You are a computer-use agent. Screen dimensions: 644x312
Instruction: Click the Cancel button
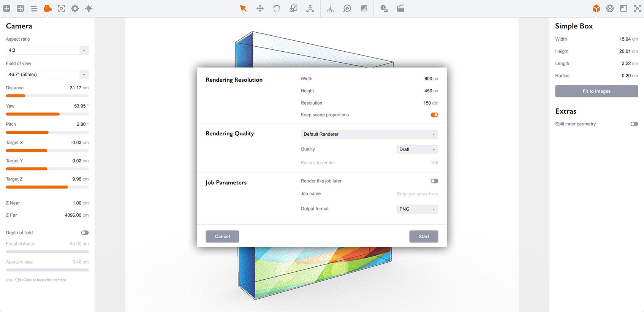coord(222,236)
